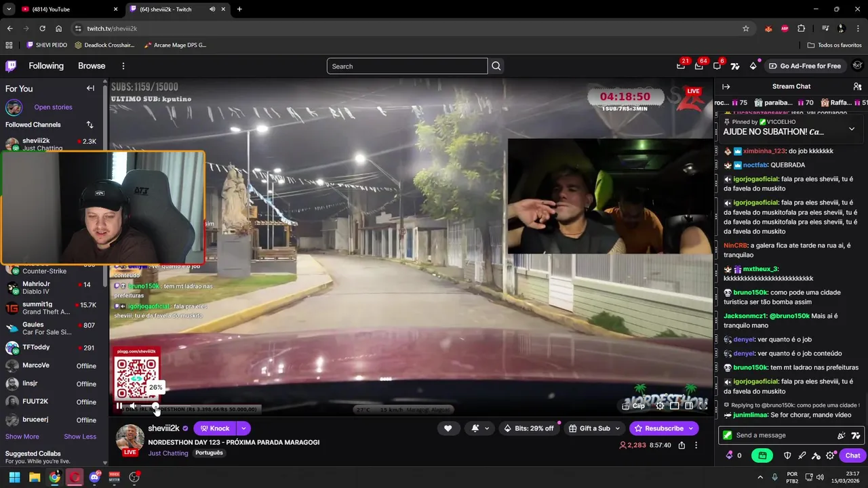Click the Twitch logo home icon
The height and width of the screenshot is (488, 868).
11,66
